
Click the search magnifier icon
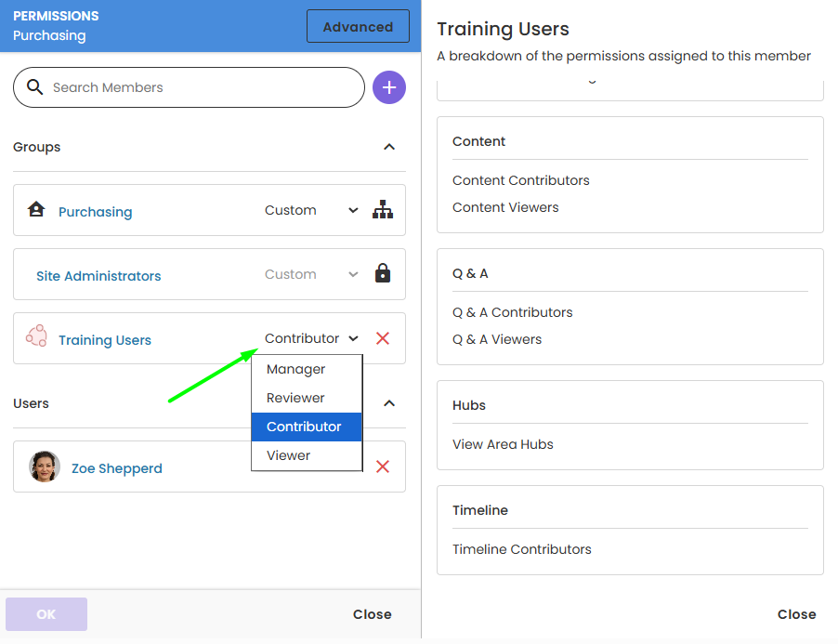34,86
